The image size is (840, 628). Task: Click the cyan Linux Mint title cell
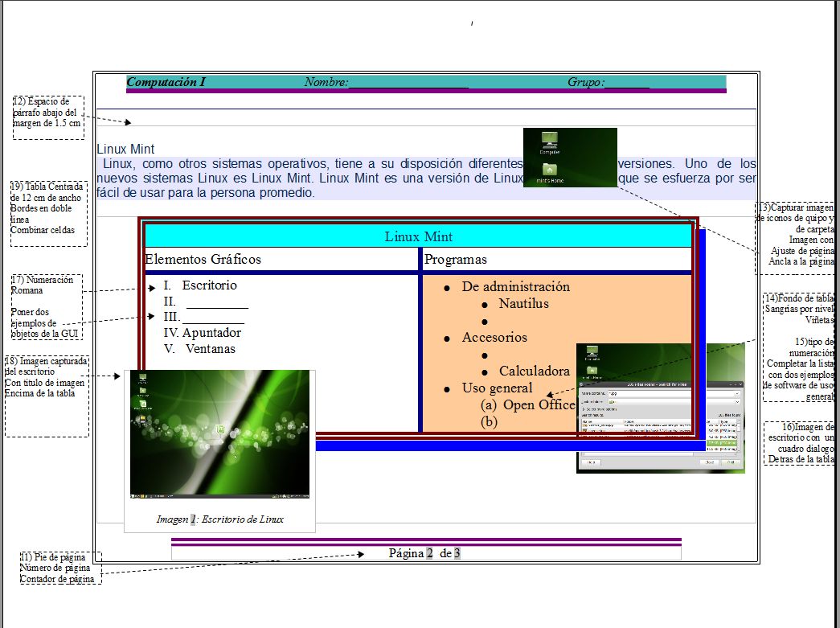click(418, 236)
